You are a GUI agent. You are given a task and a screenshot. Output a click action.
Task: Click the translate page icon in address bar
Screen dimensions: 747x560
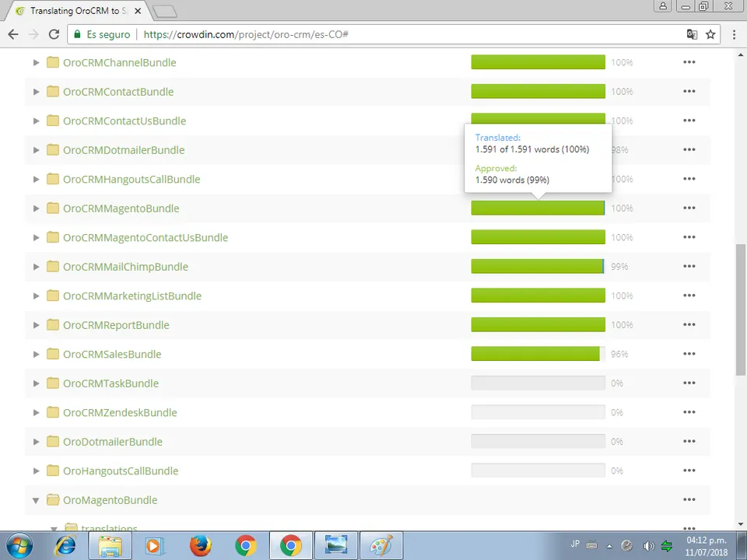coord(692,34)
